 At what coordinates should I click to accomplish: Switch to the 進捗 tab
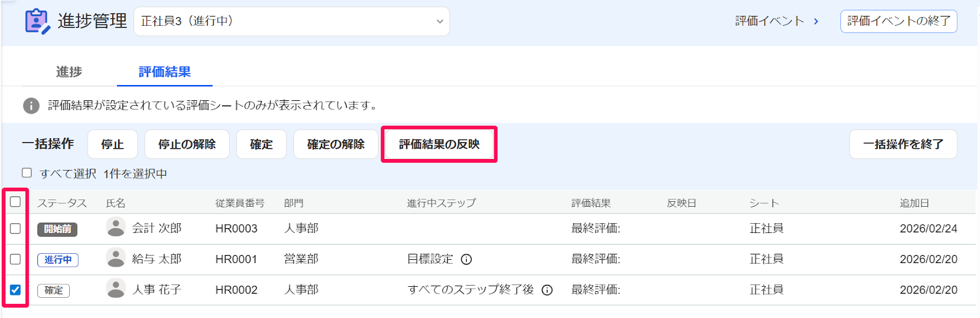(69, 72)
